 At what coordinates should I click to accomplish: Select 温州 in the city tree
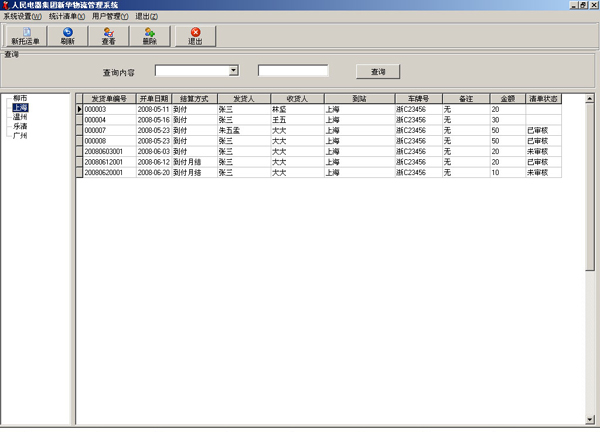click(20, 117)
